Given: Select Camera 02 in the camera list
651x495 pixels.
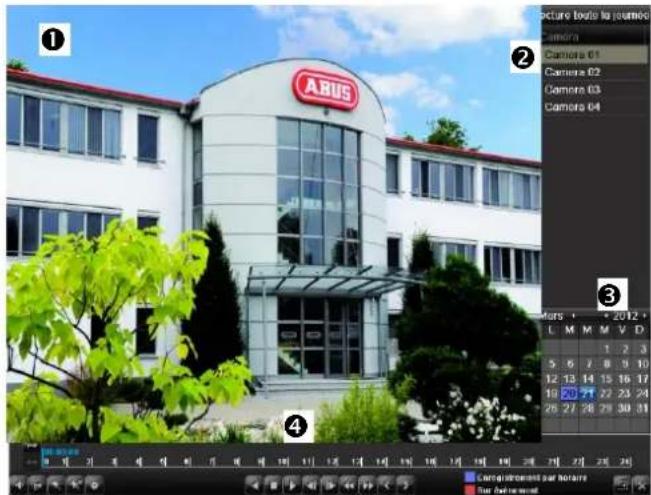Looking at the screenshot, I should [595, 72].
